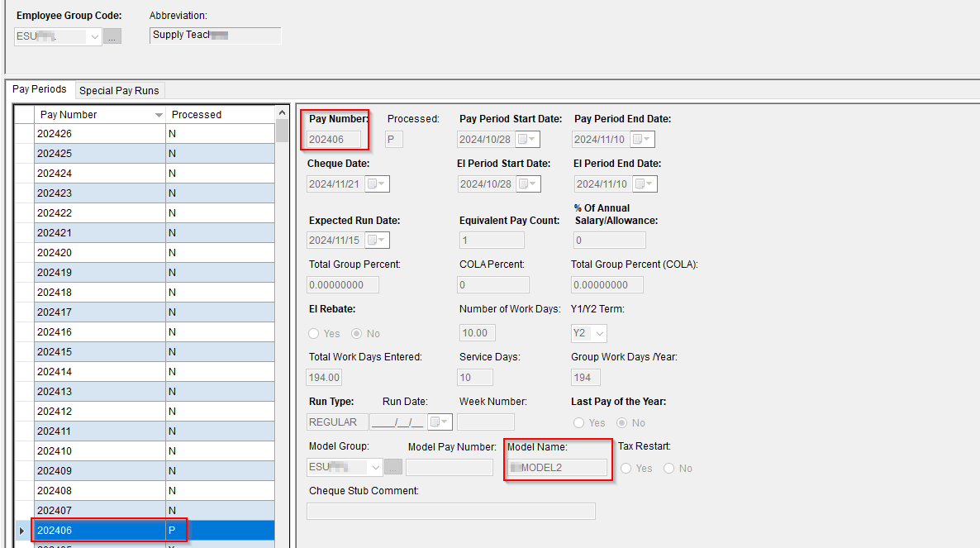This screenshot has width=980, height=548.
Task: Sort by the Pay Number column header
Action: point(100,114)
